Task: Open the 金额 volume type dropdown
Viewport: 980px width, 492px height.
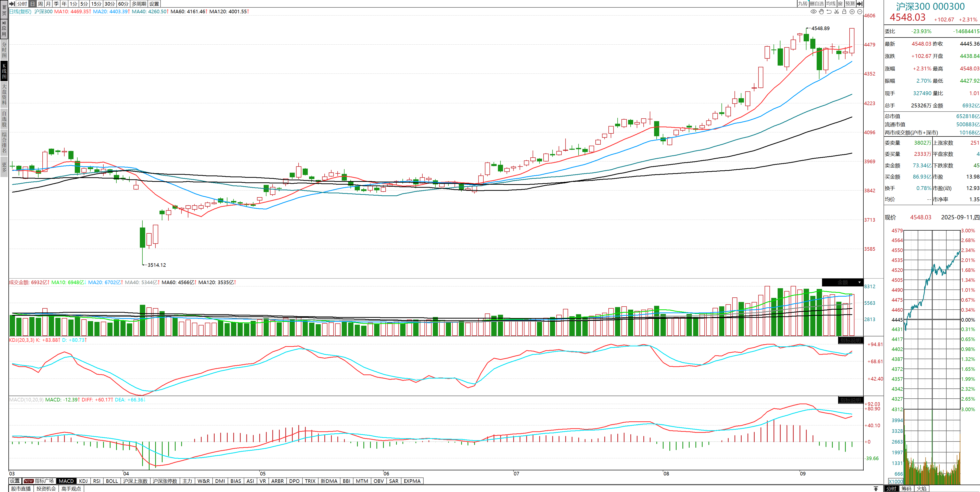Action: [859, 283]
